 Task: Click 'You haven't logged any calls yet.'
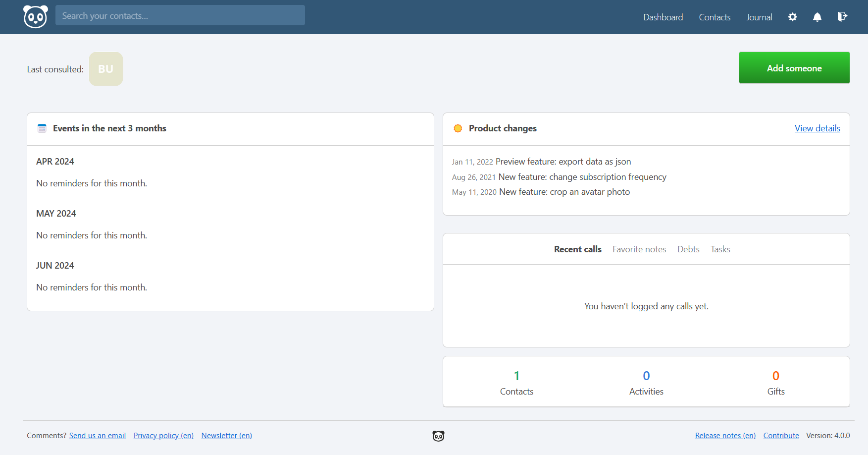[x=646, y=306]
